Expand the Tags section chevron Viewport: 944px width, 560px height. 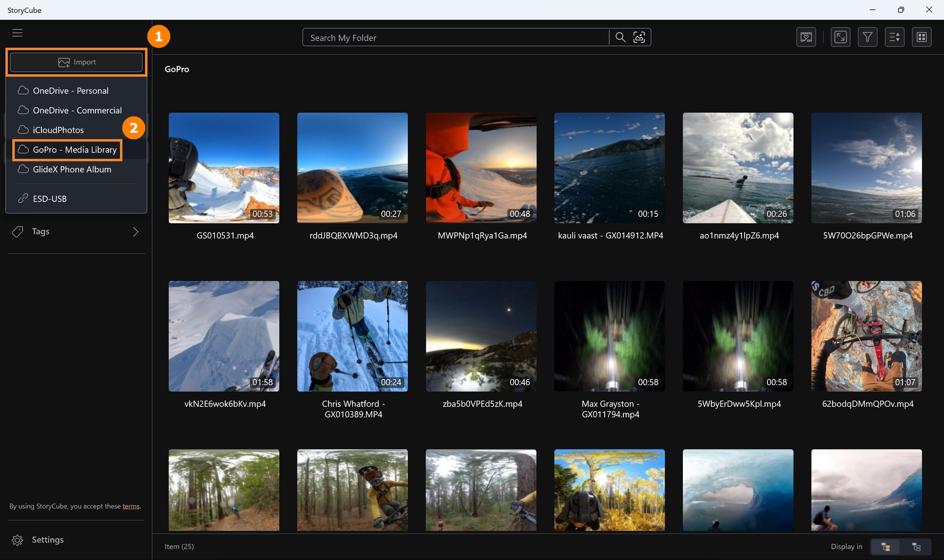135,232
